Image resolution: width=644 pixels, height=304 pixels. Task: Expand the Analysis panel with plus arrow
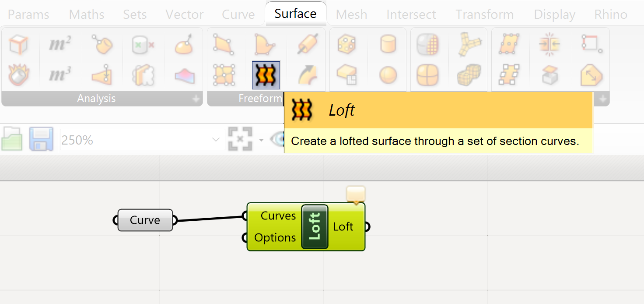[x=196, y=99]
